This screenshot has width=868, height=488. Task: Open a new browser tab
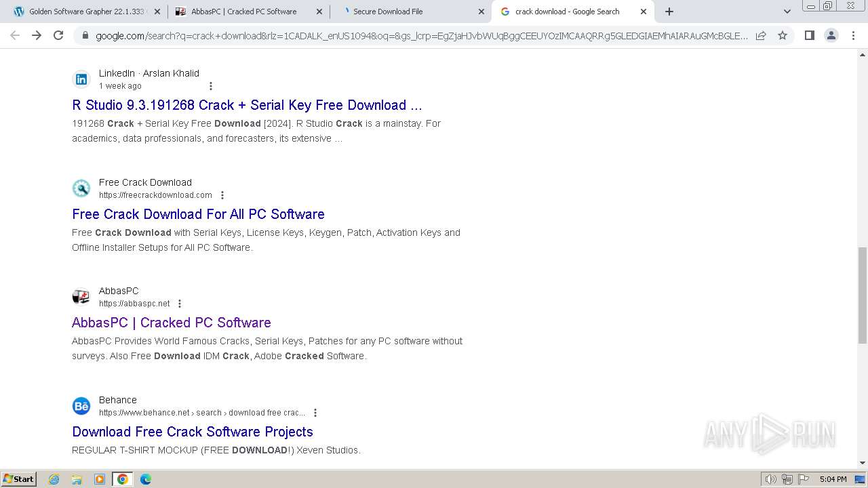coord(669,12)
